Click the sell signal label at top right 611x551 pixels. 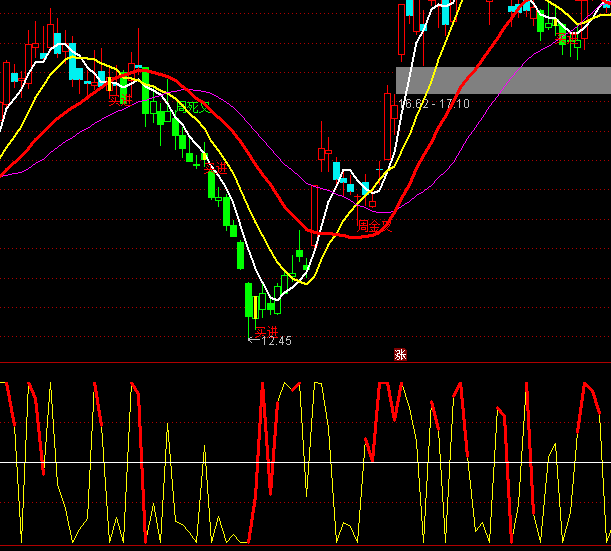[x=569, y=39]
